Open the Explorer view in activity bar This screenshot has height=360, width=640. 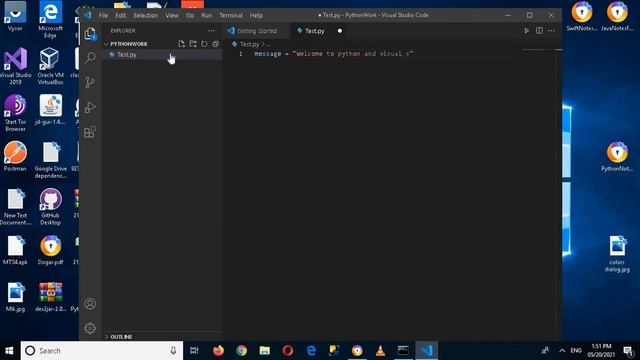tap(90, 33)
